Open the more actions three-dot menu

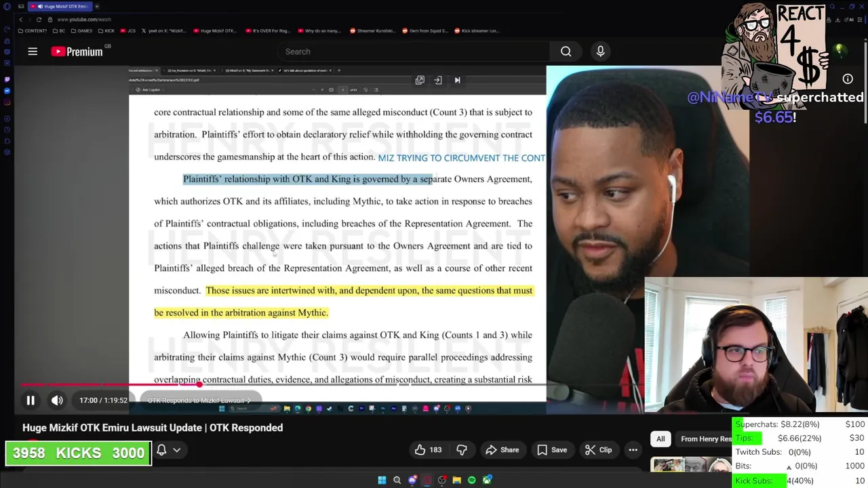633,450
